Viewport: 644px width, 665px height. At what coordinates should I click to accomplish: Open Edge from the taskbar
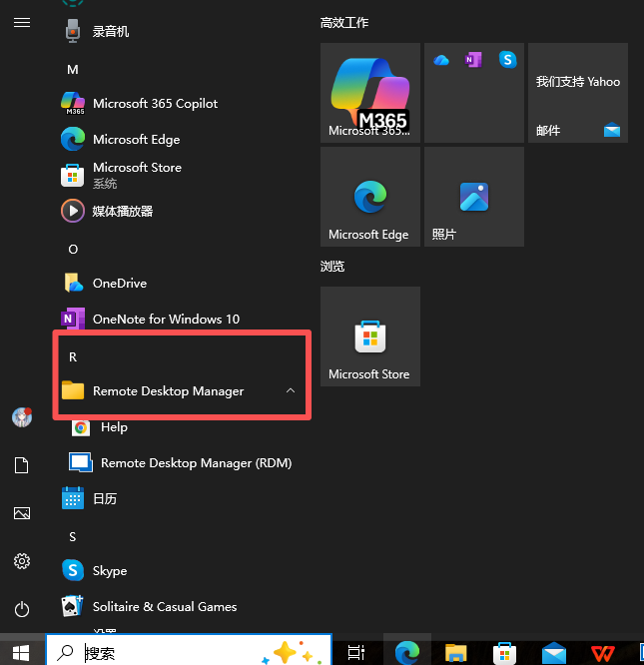coord(407,652)
